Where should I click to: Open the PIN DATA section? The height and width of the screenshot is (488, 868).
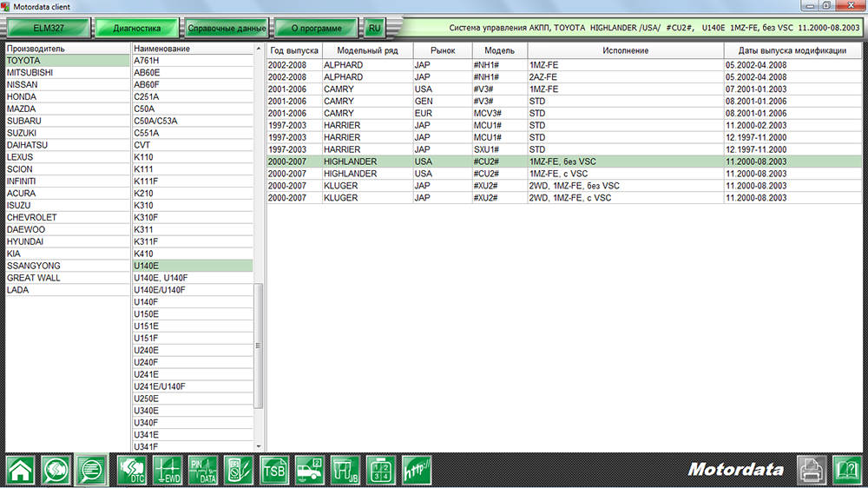[x=203, y=470]
